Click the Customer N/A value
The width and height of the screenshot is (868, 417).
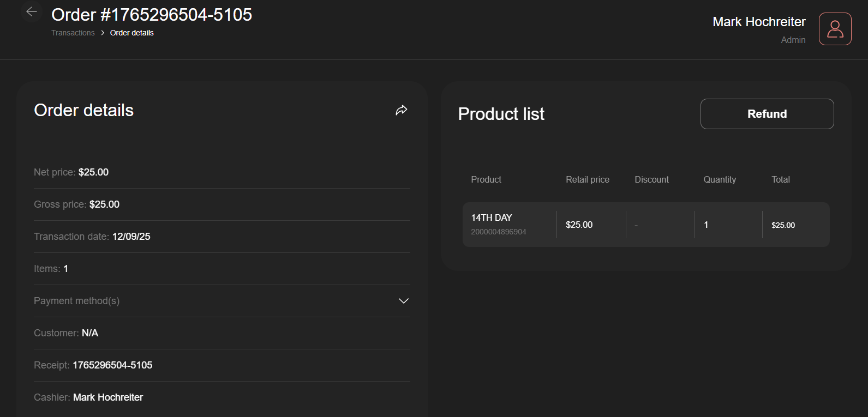point(90,333)
